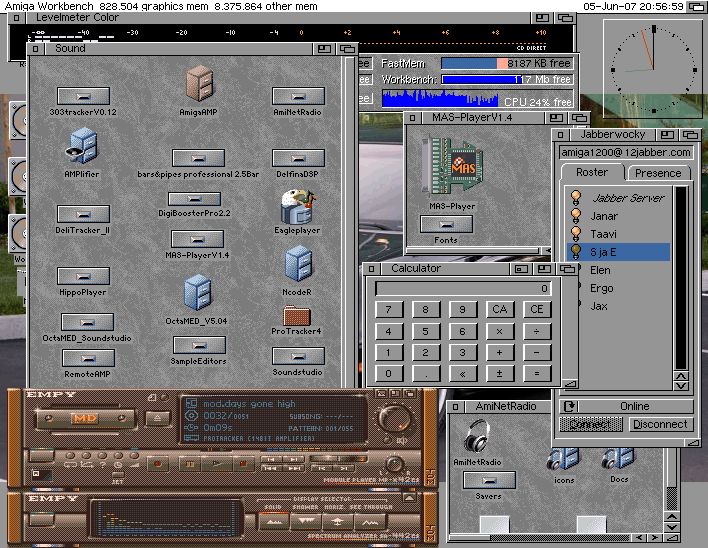This screenshot has width=708, height=548.
Task: Switch to the Presence tab
Action: click(658, 173)
